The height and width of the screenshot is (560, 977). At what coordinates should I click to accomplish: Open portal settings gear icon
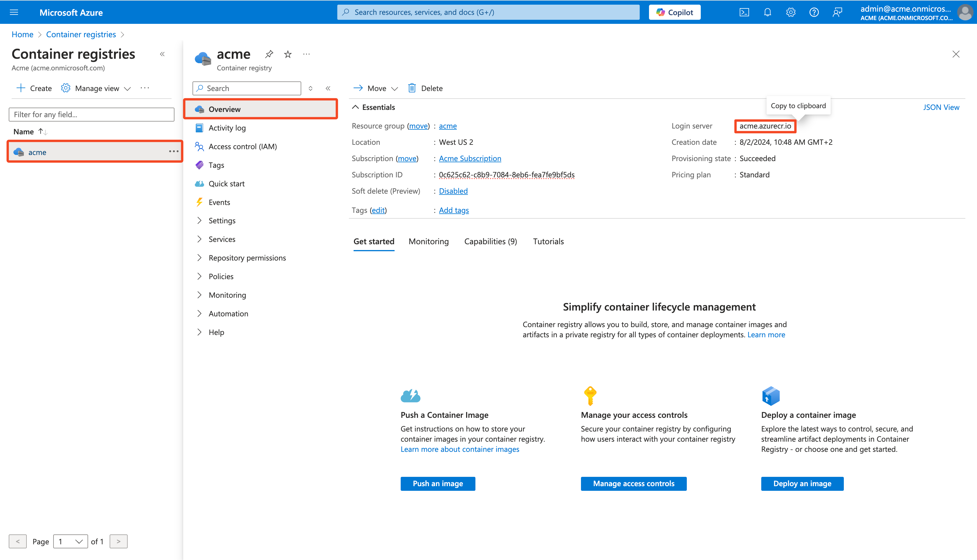pyautogui.click(x=790, y=12)
